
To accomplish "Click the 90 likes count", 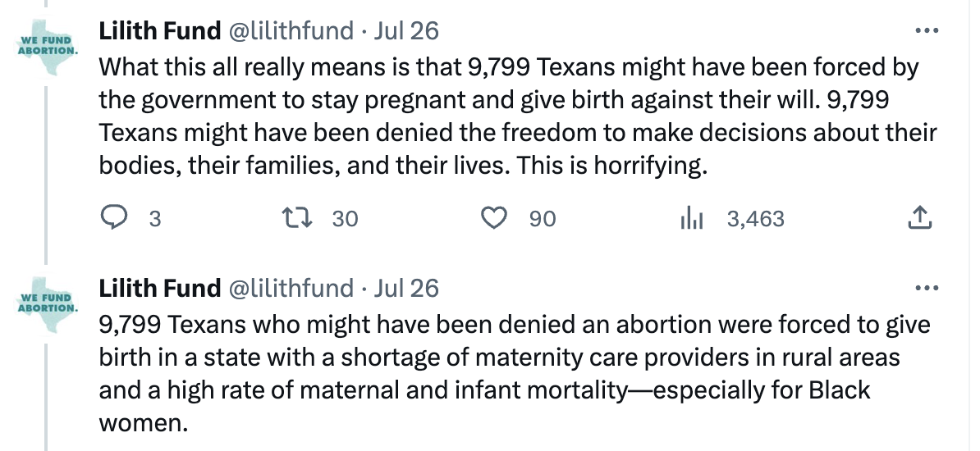I will pos(543,219).
